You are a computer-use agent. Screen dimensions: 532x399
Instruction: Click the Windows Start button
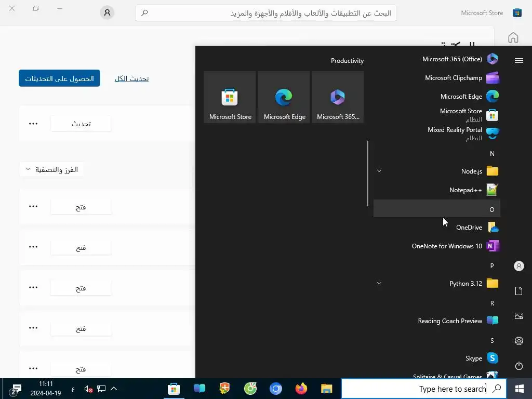click(519, 389)
